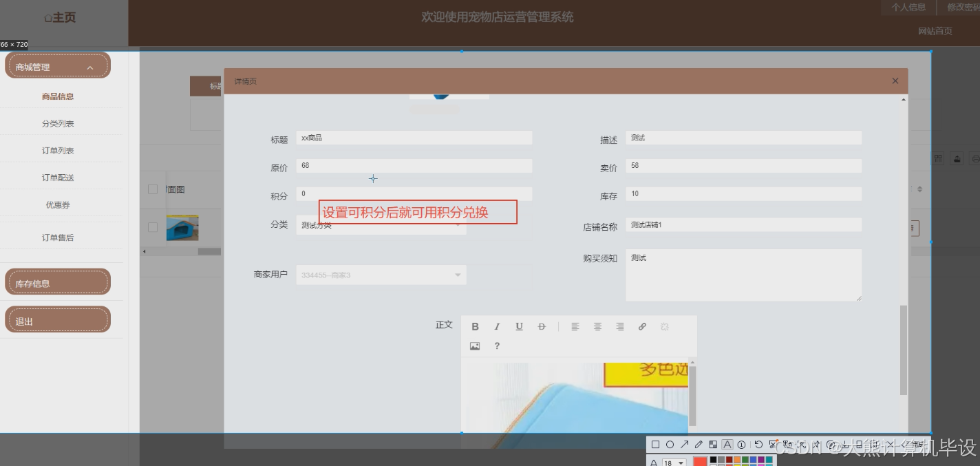The width and height of the screenshot is (980, 466).
Task: Click the 库存信息 sidebar button
Action: (58, 282)
